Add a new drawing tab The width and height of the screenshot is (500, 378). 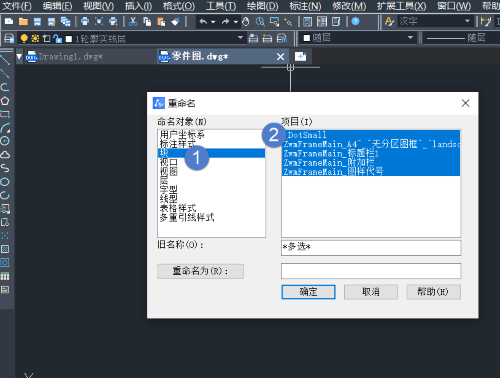coord(300,56)
